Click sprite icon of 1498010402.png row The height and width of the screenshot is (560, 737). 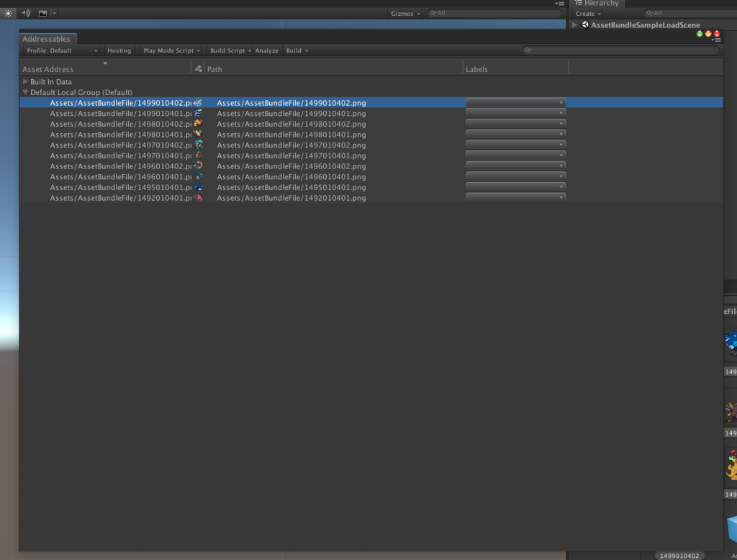pos(198,124)
